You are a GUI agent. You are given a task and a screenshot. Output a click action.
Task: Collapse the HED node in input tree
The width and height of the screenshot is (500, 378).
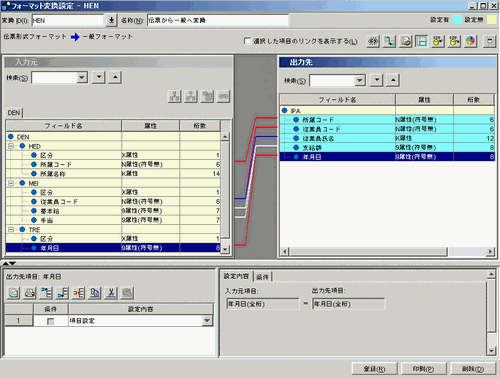[11, 146]
